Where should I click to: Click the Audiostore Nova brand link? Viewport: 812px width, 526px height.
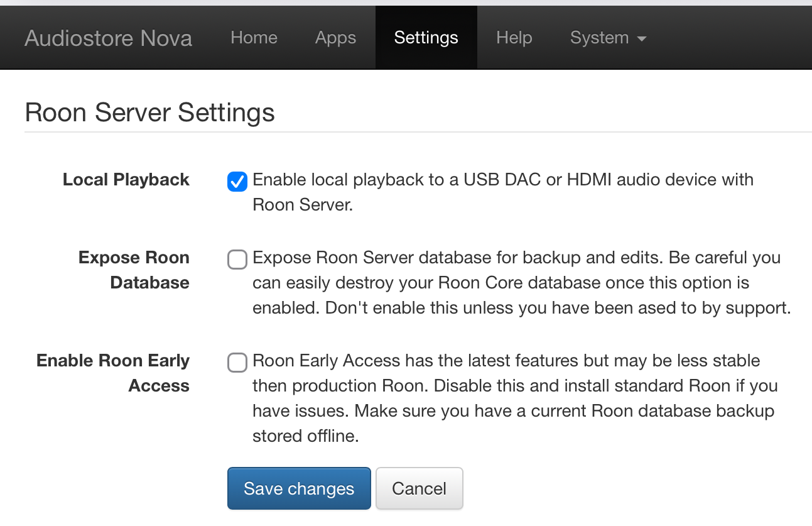pos(108,38)
